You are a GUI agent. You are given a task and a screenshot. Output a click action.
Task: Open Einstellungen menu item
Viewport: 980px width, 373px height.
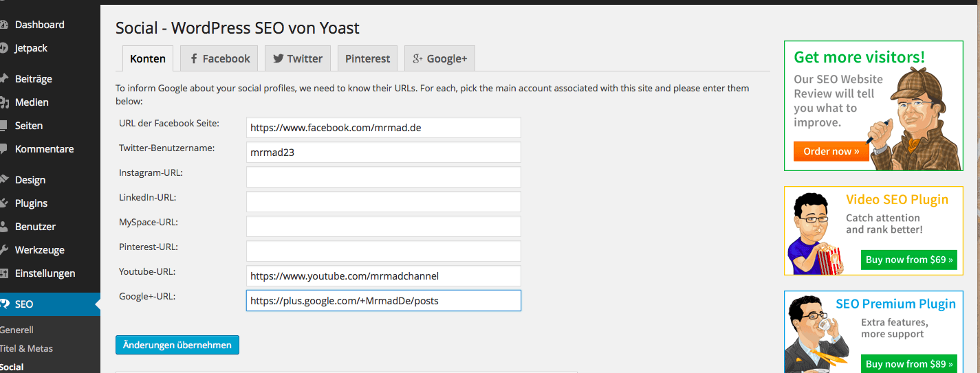[45, 273]
